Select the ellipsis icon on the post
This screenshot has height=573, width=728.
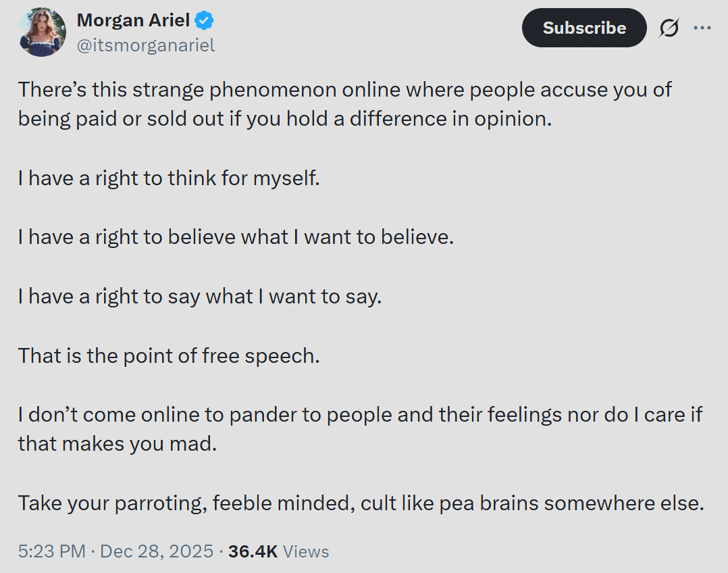[703, 28]
